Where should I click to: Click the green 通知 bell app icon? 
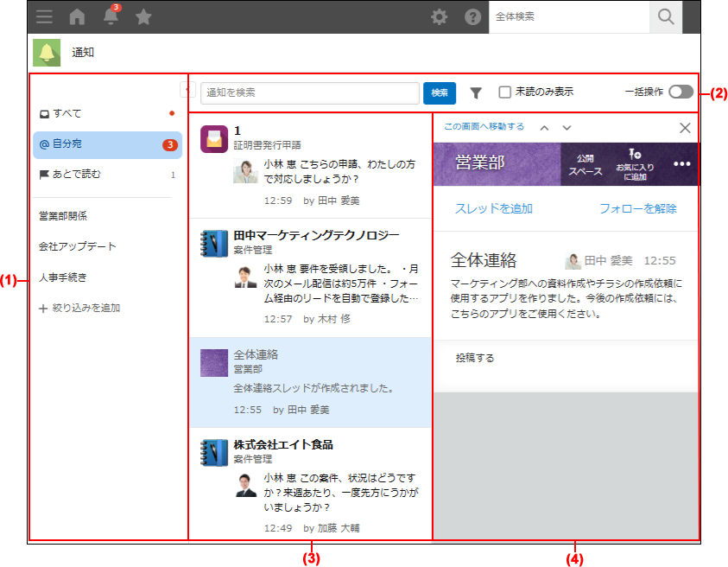pyautogui.click(x=47, y=53)
